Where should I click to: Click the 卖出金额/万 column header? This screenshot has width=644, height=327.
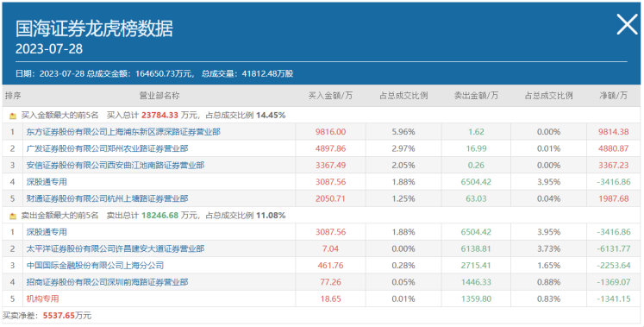(476, 96)
